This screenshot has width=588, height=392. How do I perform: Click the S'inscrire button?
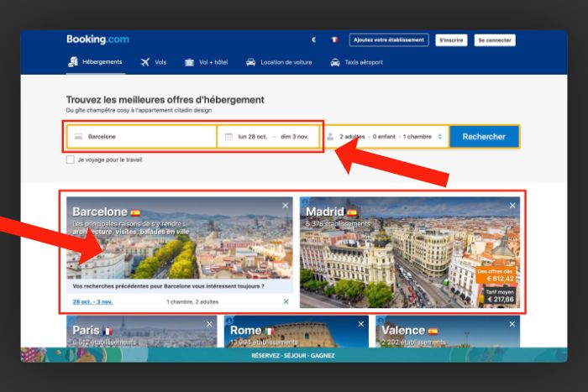[452, 39]
